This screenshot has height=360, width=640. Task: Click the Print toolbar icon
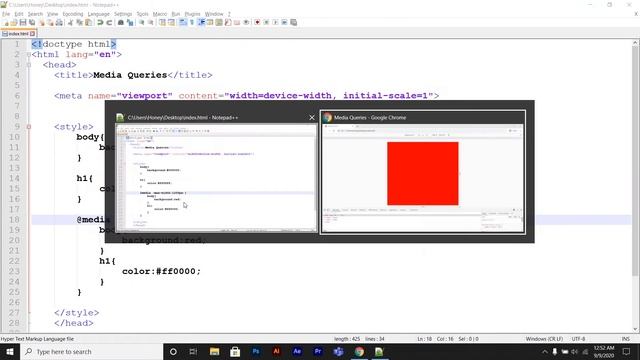pos(59,22)
